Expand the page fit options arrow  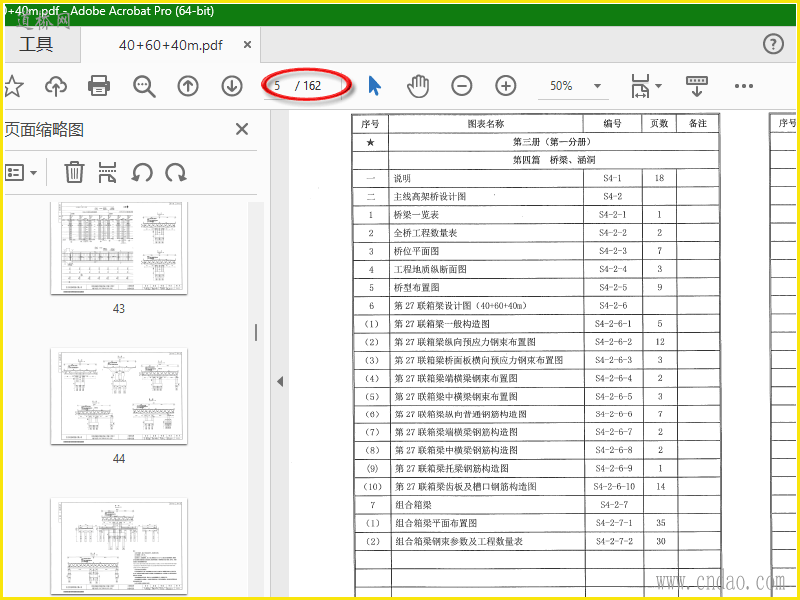pos(658,86)
